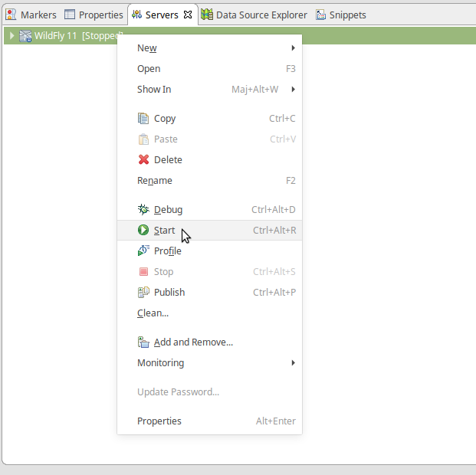This screenshot has height=475, width=476.
Task: Click the Add and Remove icon
Action: [143, 342]
